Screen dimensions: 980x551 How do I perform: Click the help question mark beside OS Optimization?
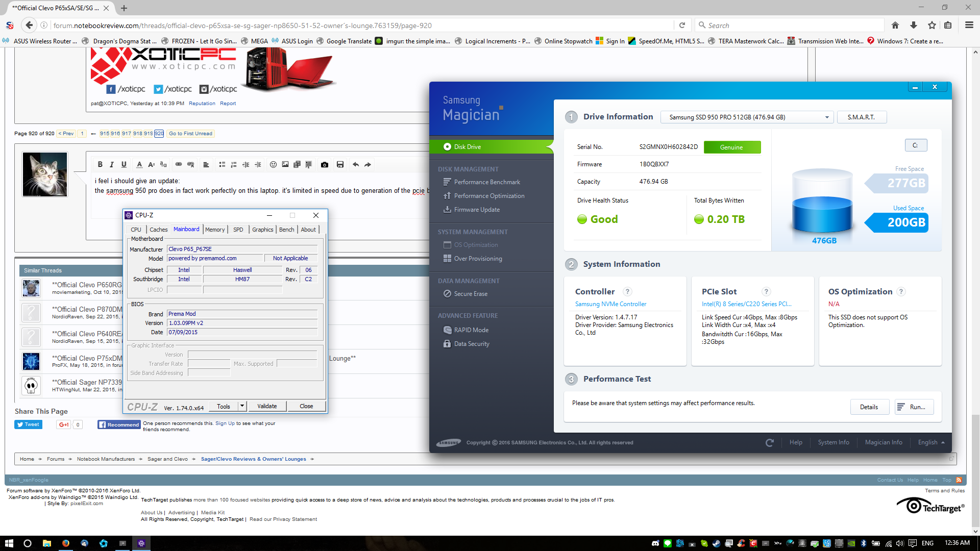[901, 291]
